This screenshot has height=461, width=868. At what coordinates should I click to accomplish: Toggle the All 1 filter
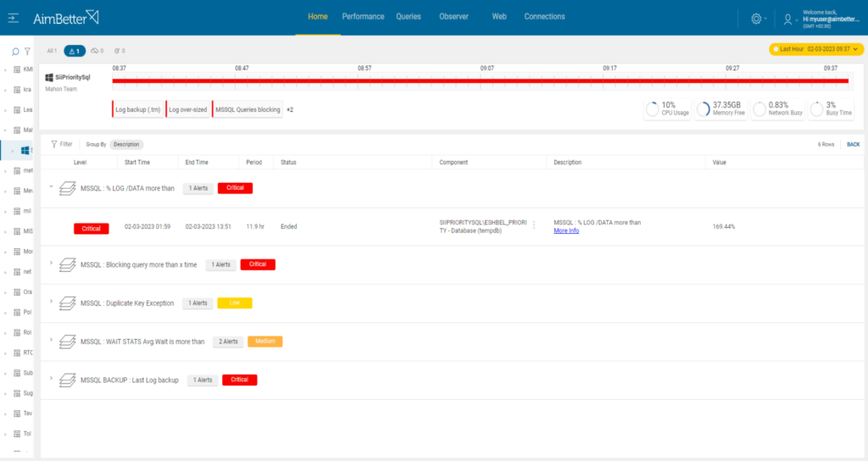point(52,51)
